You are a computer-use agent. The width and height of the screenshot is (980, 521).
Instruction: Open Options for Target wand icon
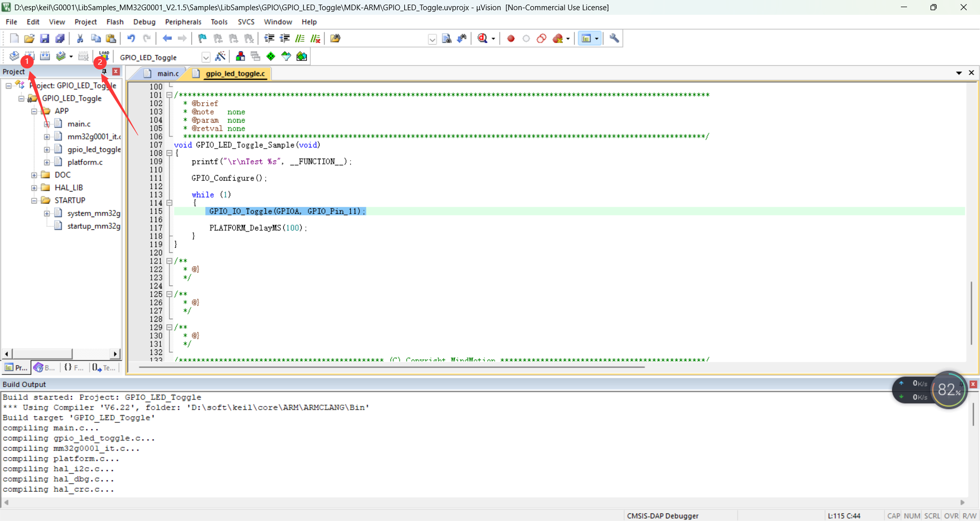(x=220, y=57)
